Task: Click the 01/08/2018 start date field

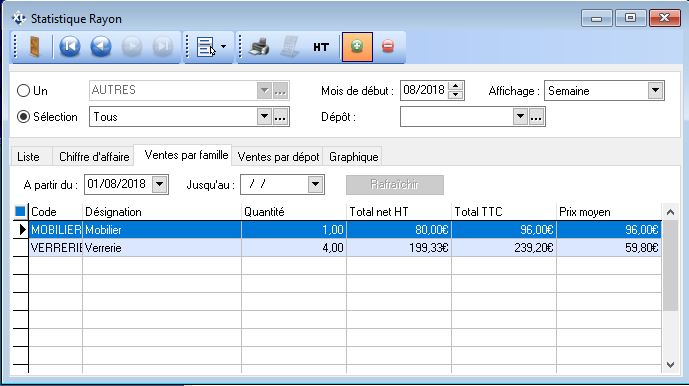Action: (x=118, y=184)
